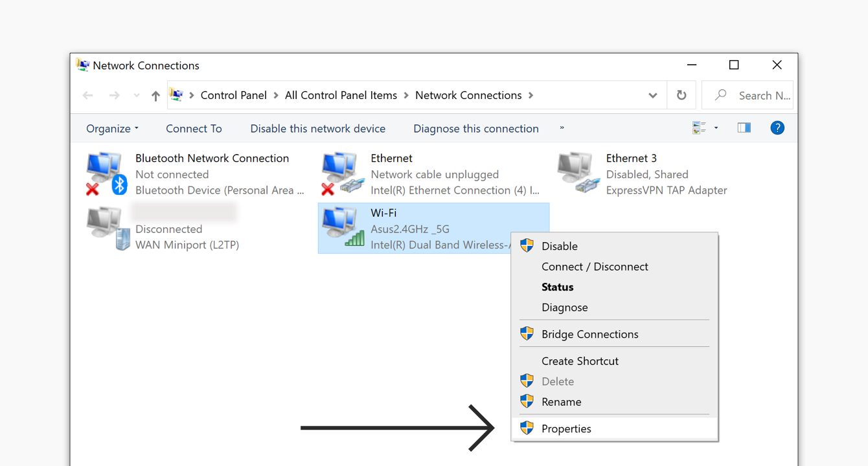Click Disable this network device button
Viewport: 868px width, 466px height.
click(317, 129)
